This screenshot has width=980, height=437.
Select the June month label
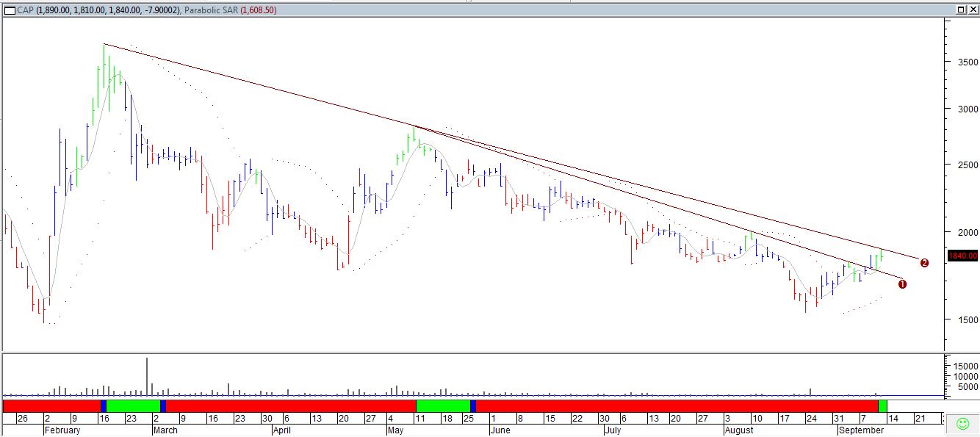[500, 430]
